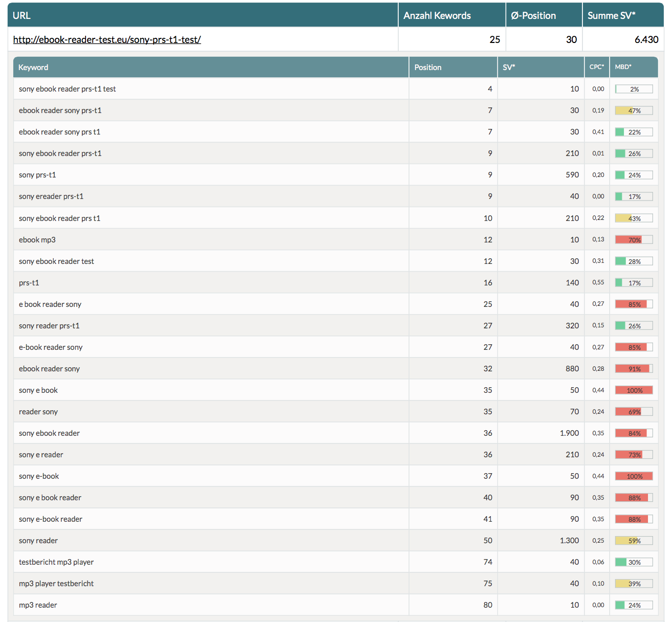Select keyword 'testbericht mp3 player'
Image resolution: width=672 pixels, height=622 pixels.
pos(56,562)
